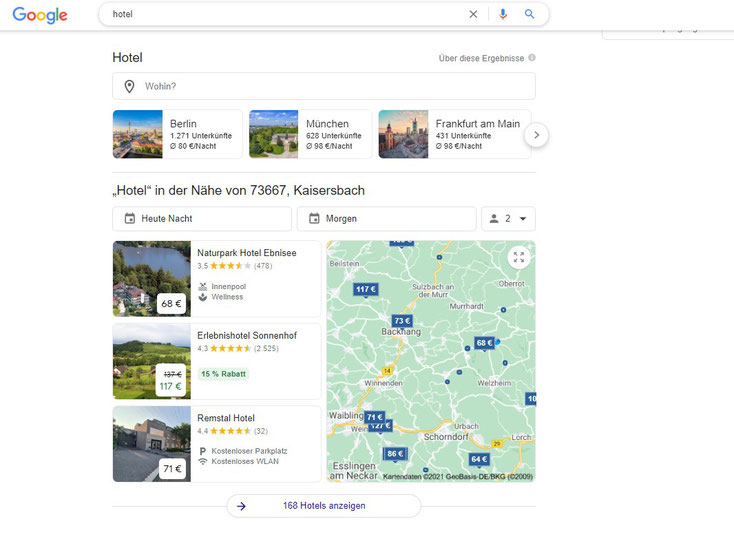Open the Berlin accommodations card
The width and height of the screenshot is (734, 539).
point(177,134)
